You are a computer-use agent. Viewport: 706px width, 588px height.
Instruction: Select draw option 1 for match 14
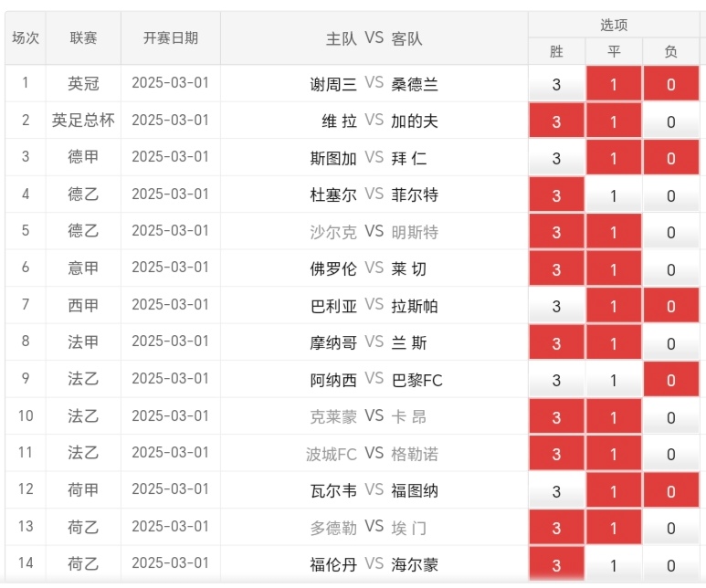click(x=614, y=565)
